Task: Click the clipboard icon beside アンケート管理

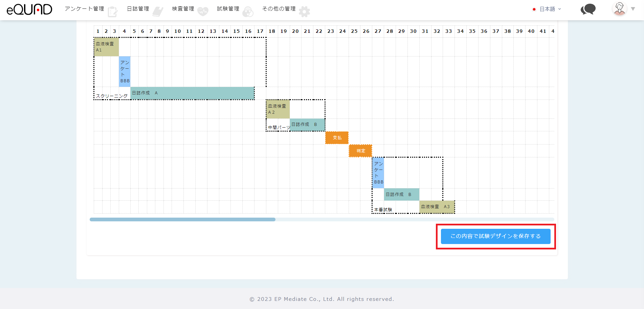Action: (112, 12)
